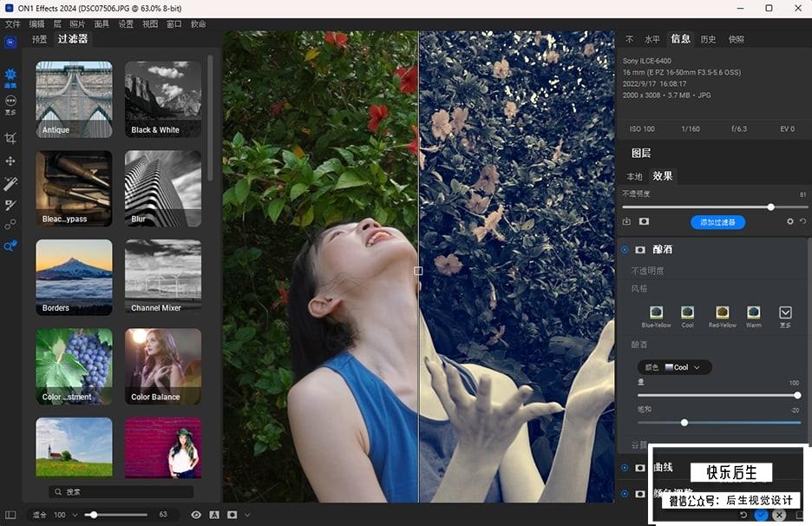The image size is (812, 526).
Task: Select the 效果 effects tab
Action: [x=662, y=176]
